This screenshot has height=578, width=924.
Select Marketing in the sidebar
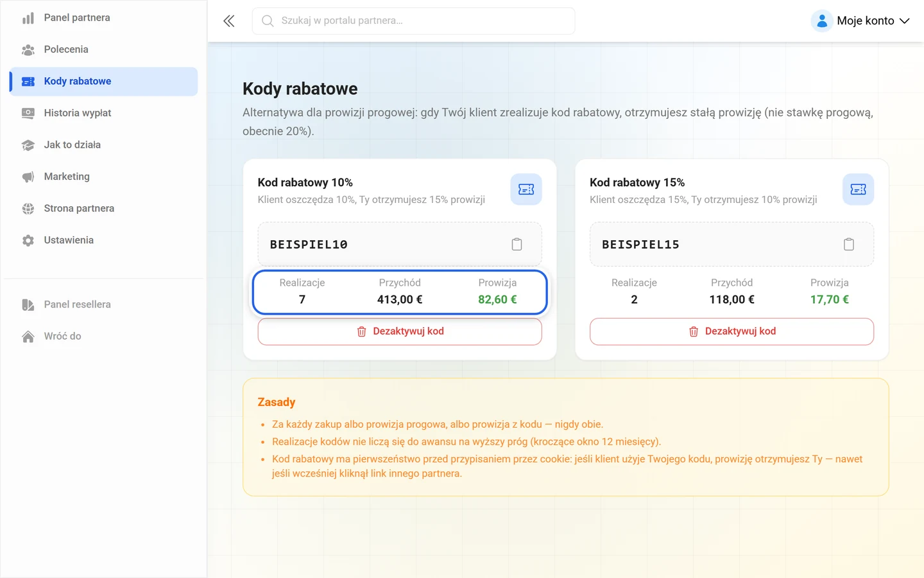click(x=104, y=177)
